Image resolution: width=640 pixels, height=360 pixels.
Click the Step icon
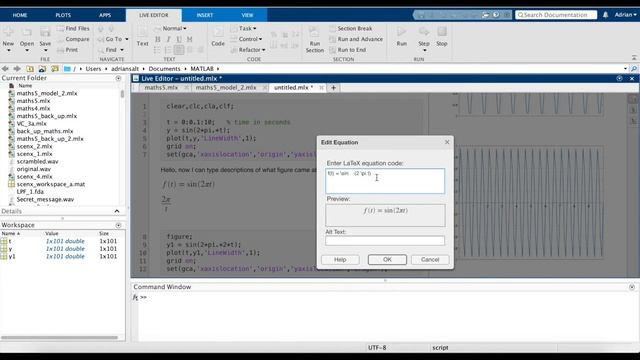[x=424, y=32]
